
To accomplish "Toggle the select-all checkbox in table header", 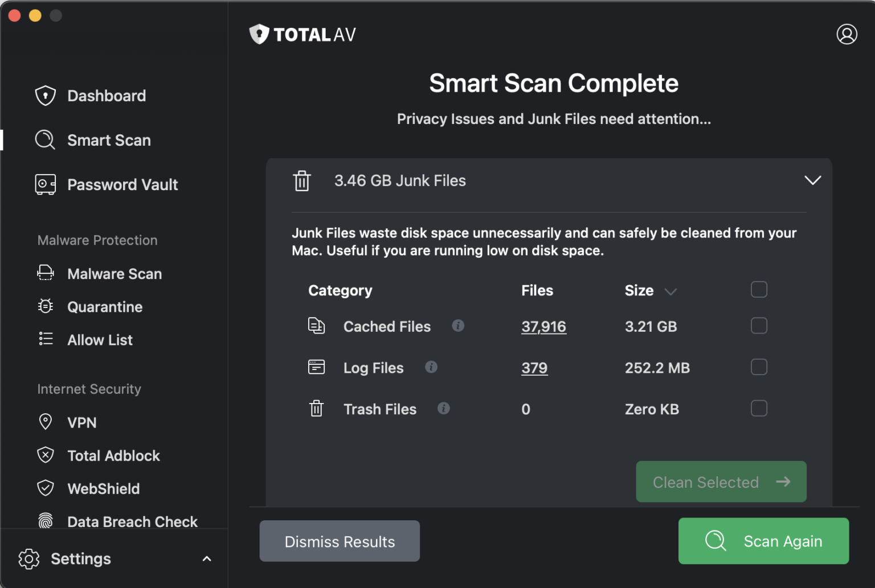I will (759, 290).
